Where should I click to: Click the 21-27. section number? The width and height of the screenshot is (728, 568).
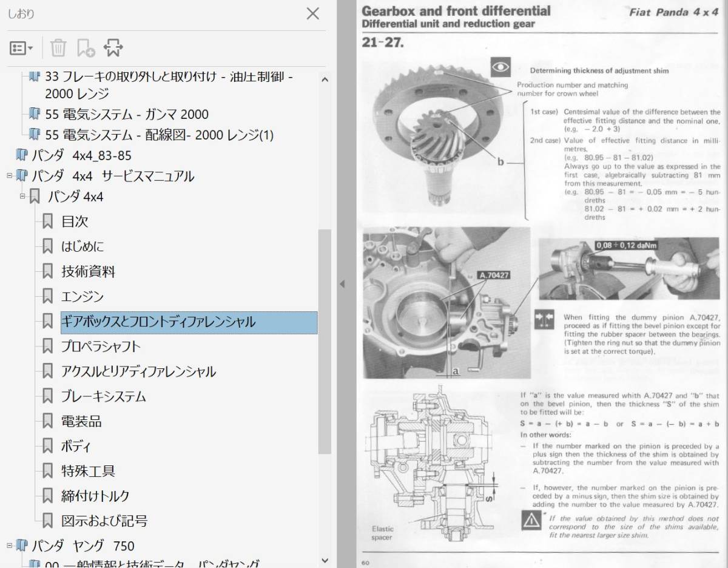pyautogui.click(x=383, y=42)
